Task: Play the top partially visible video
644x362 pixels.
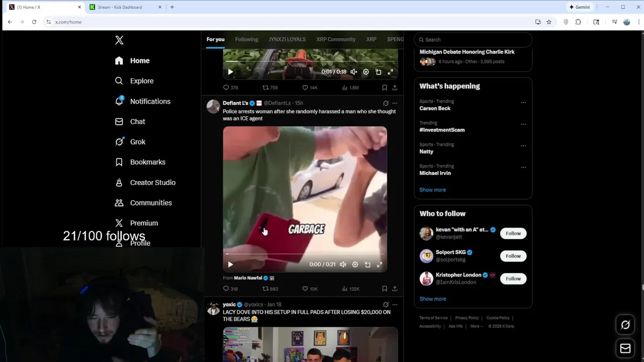Action: pos(230,72)
